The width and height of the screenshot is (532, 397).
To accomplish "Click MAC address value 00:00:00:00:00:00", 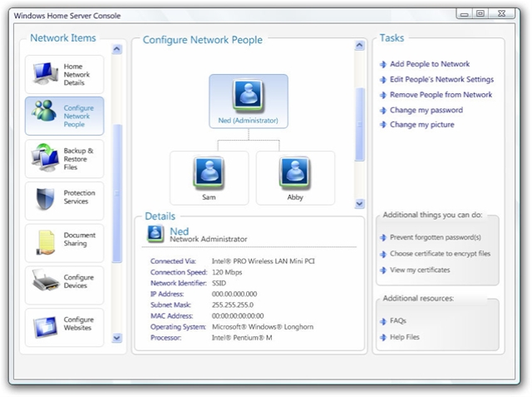I will pos(238,315).
